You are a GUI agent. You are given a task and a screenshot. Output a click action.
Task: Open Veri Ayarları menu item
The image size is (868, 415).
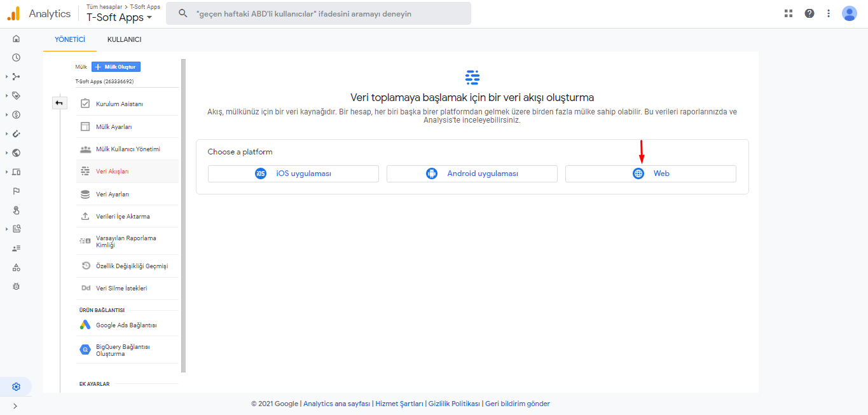(127, 194)
